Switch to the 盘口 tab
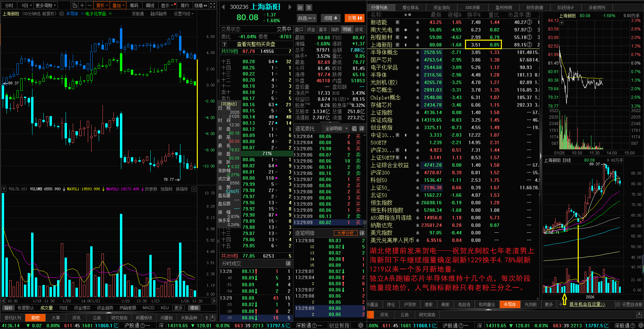Image resolution: width=644 pixels, height=329 pixels. tap(299, 29)
